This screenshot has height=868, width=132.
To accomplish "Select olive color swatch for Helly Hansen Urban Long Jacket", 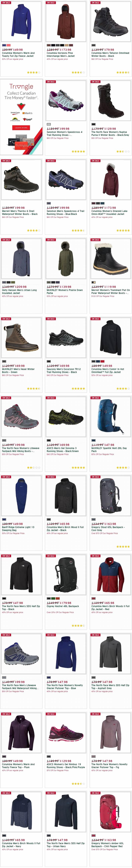I will click(13, 282).
